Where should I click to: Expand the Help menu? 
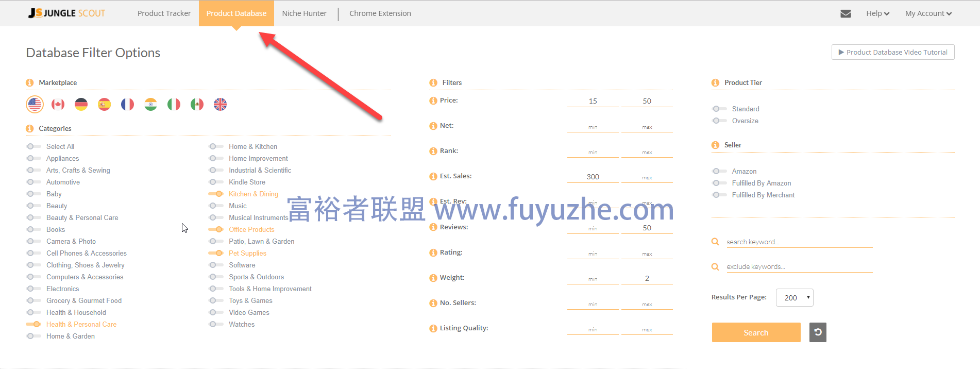coord(877,13)
